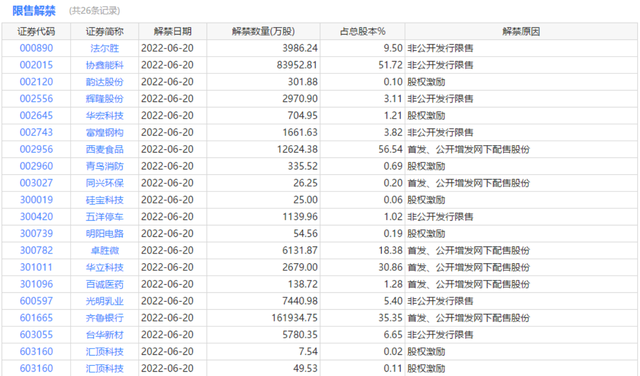The width and height of the screenshot is (640, 376).
Task: Open stock code link 300739
Action: click(36, 234)
